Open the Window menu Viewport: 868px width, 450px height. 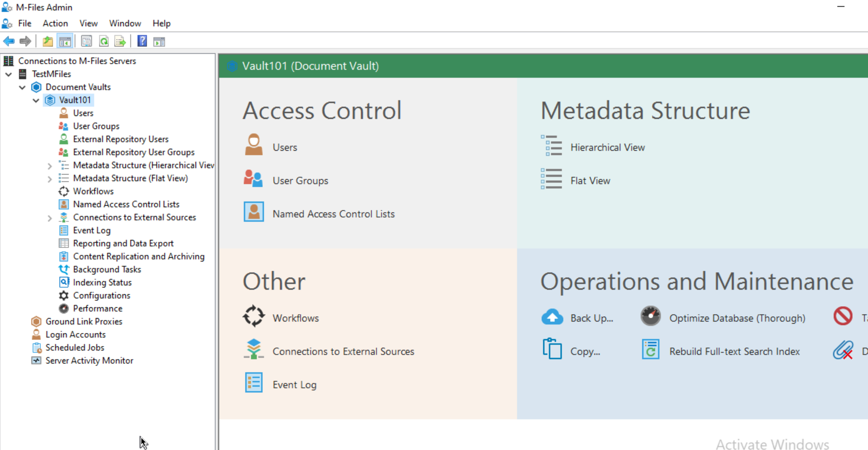tap(125, 23)
